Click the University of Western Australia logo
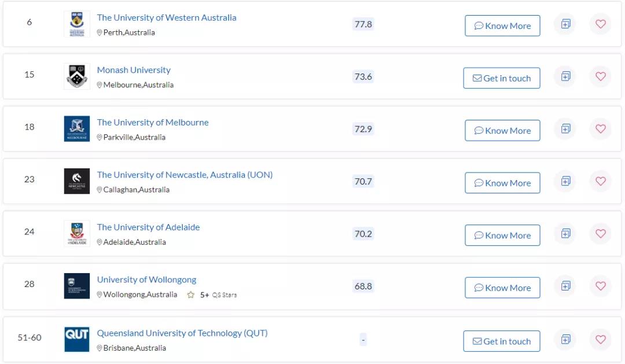 (x=76, y=24)
